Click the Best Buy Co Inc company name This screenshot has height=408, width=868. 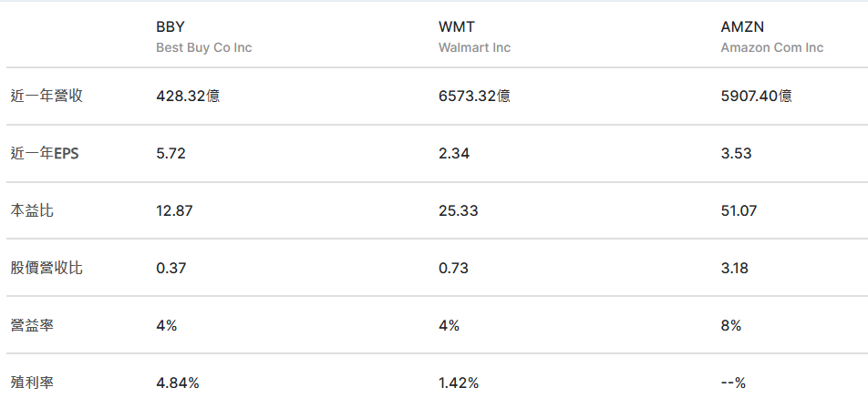[203, 47]
